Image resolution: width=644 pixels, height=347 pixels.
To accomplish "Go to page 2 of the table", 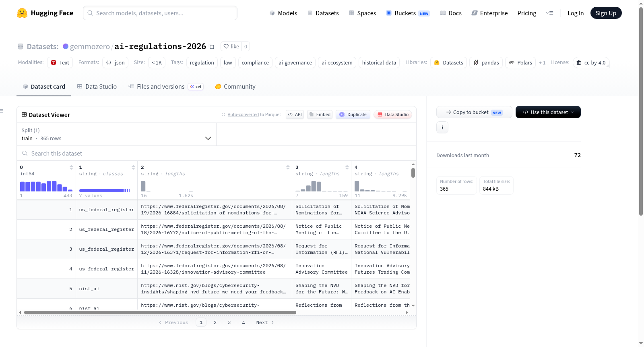I will (x=215, y=322).
